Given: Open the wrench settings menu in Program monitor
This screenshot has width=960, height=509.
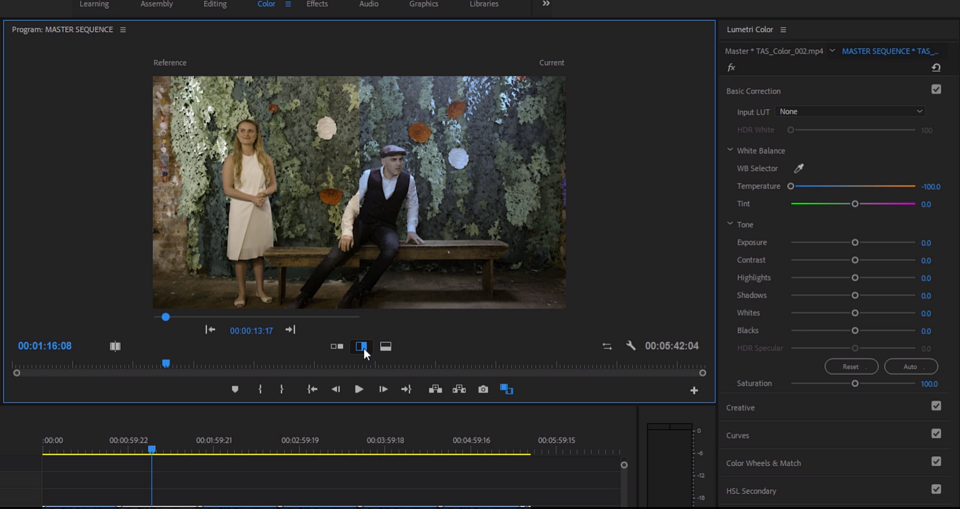Looking at the screenshot, I should click(631, 346).
